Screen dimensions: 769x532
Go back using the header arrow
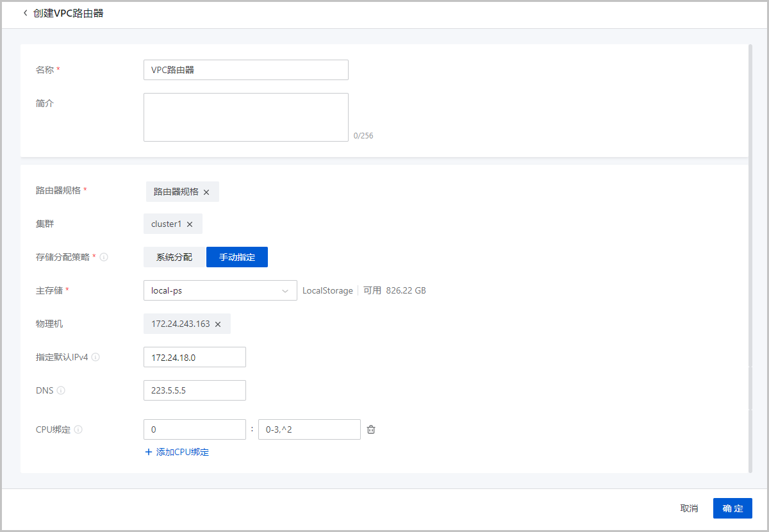[x=25, y=13]
